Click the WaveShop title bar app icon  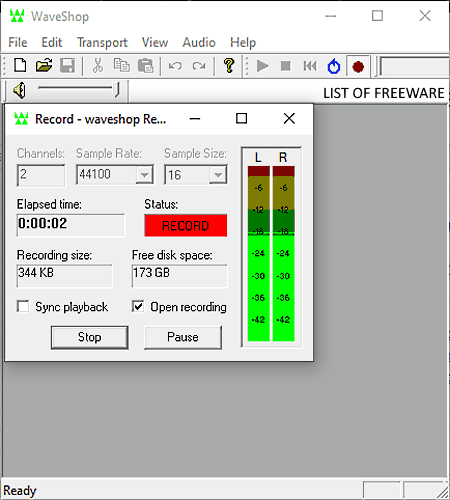point(17,16)
